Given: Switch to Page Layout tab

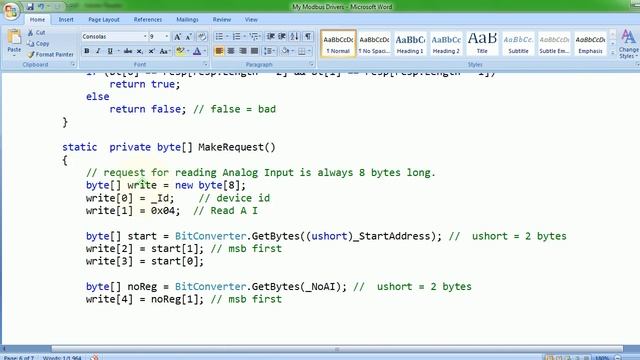Looking at the screenshot, I should pos(104,20).
